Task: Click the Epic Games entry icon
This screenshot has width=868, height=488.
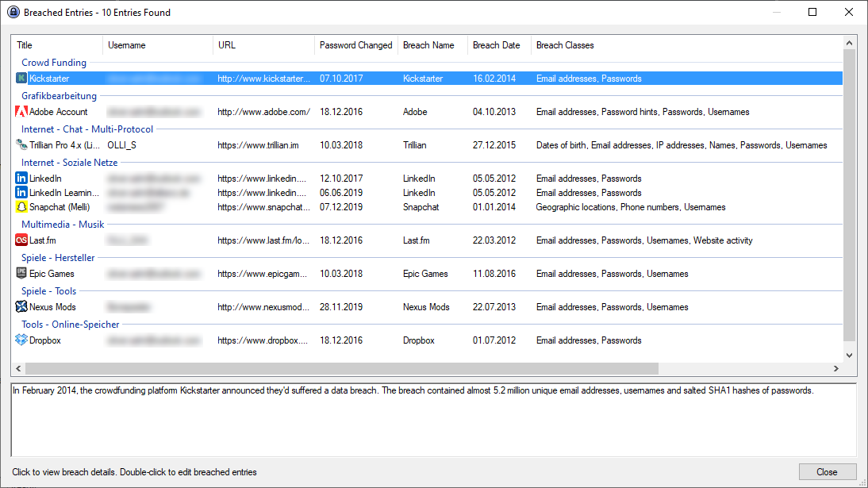Action: pos(21,273)
